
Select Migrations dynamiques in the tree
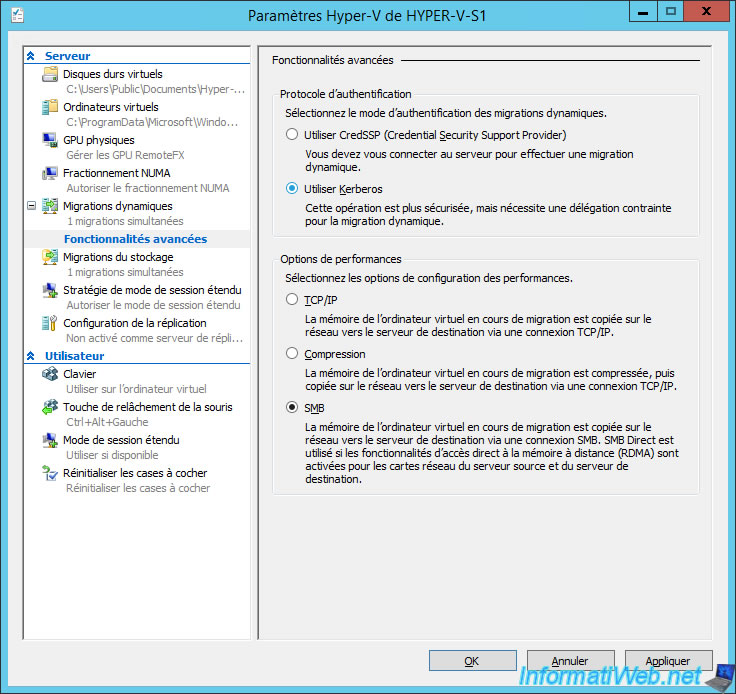[x=117, y=206]
